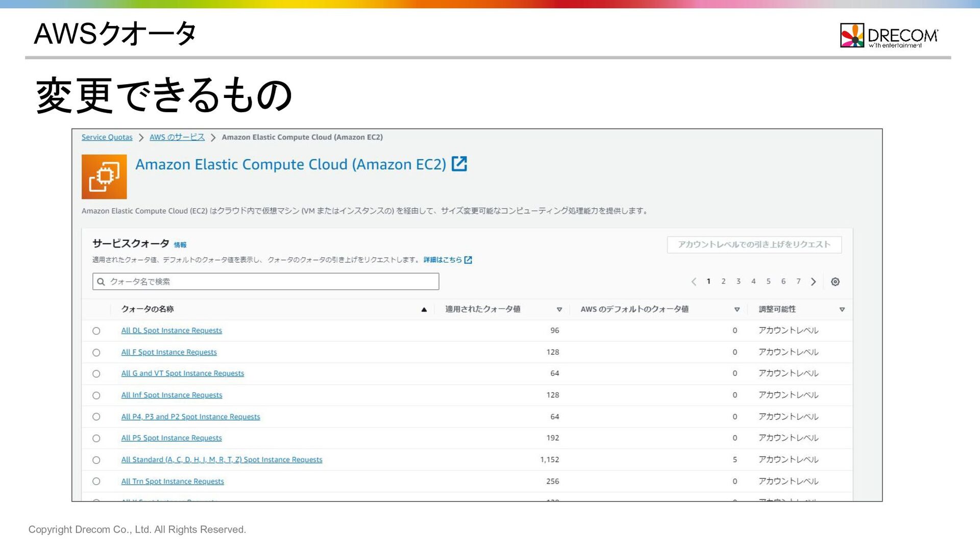
Task: Open All Standard (A, C, D...) Spot Requests
Action: [x=222, y=460]
